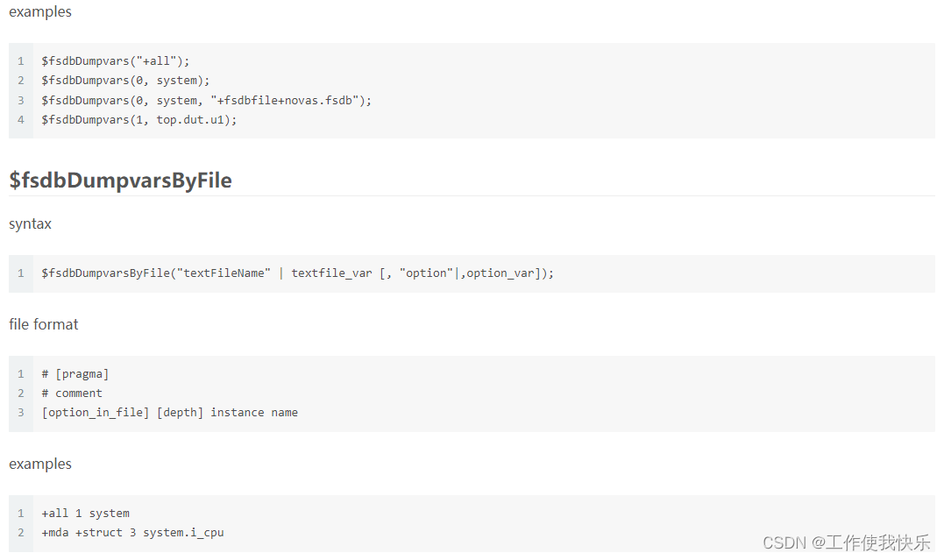The image size is (944, 560).
Task: Click the "file format" subheading text
Action: pyautogui.click(x=43, y=324)
